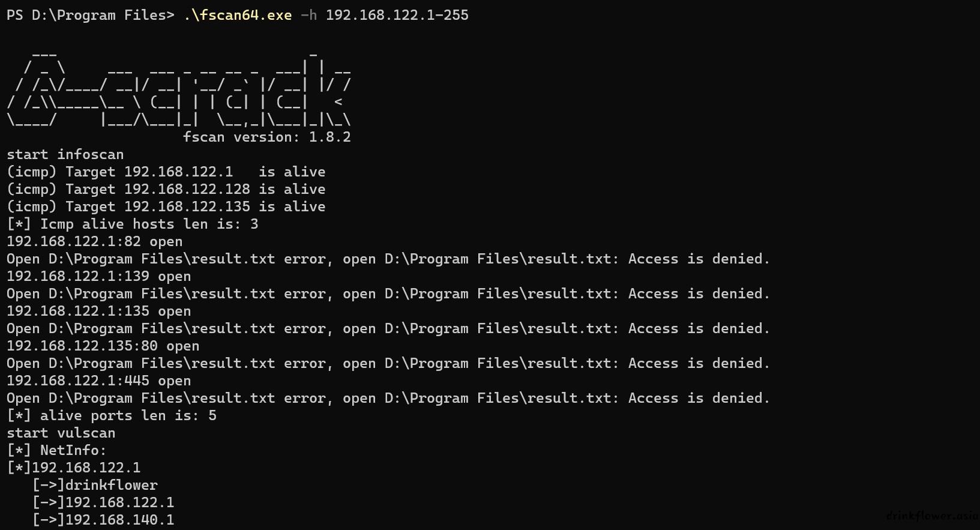The image size is (980, 530).
Task: Click target 192.168.122.135 is alive line
Action: pos(166,206)
